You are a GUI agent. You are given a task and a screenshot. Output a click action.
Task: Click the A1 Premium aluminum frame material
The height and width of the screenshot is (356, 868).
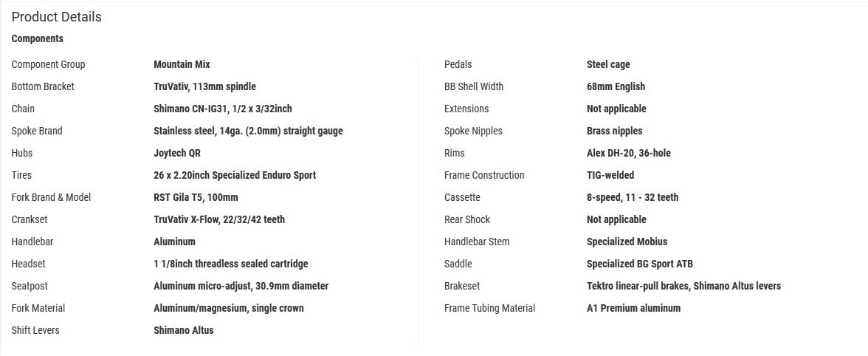(x=634, y=309)
